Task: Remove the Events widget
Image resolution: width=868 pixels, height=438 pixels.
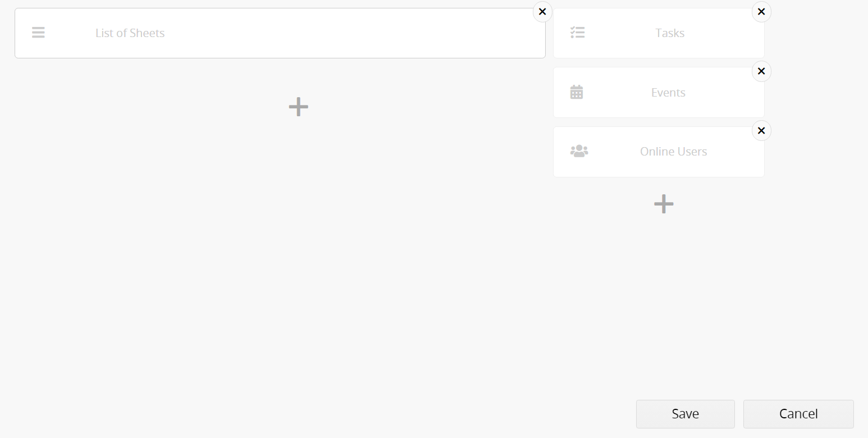Action: (x=761, y=71)
